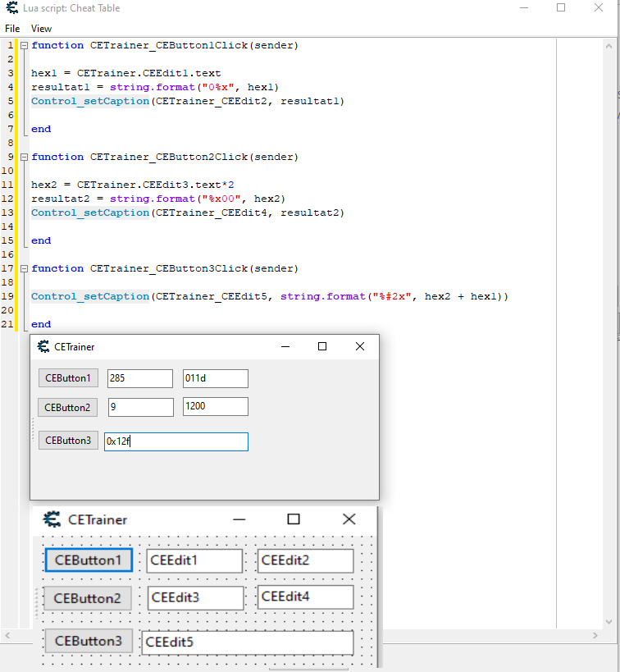Click the Cheat Engine icon in Lua script title bar
The width and height of the screenshot is (620, 672).
12,8
